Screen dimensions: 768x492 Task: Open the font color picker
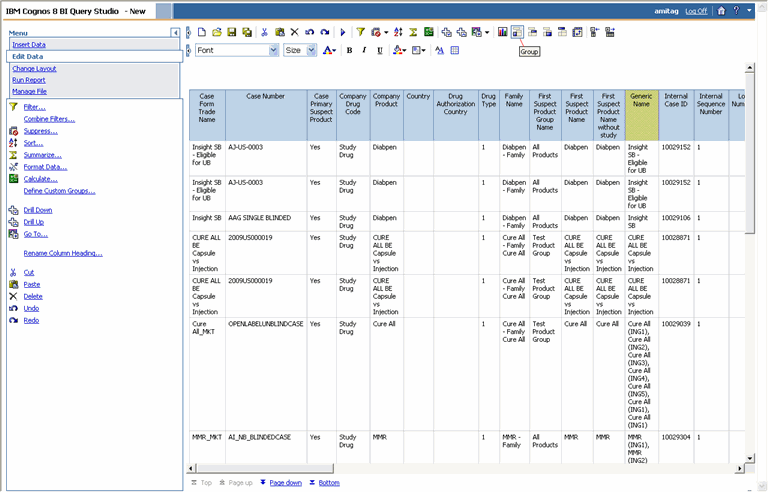tap(329, 50)
